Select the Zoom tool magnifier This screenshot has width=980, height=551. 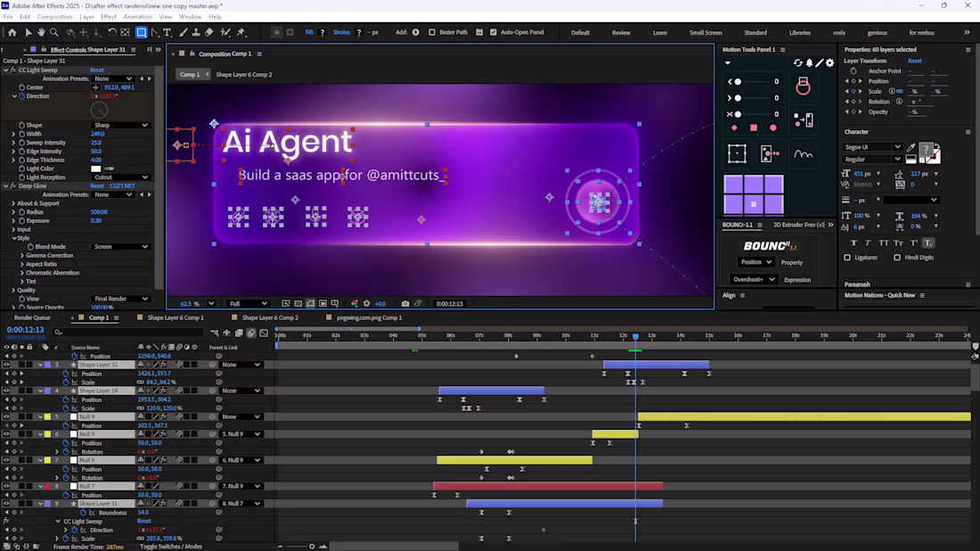point(54,32)
